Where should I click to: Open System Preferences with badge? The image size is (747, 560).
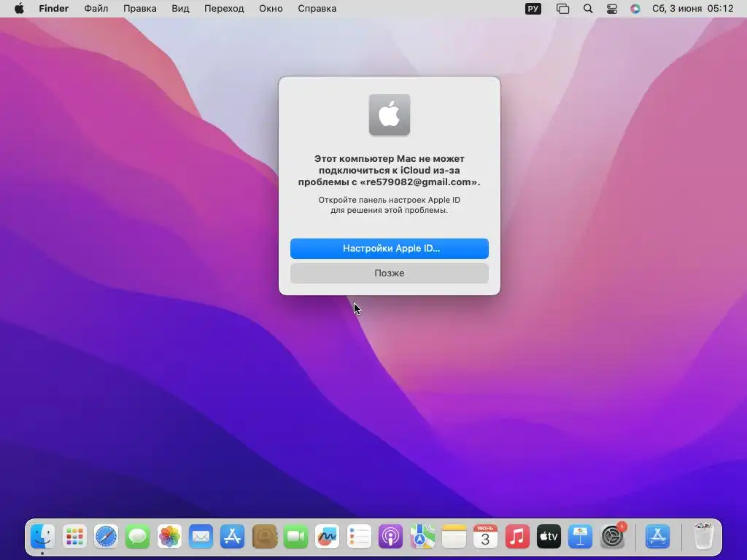613,537
